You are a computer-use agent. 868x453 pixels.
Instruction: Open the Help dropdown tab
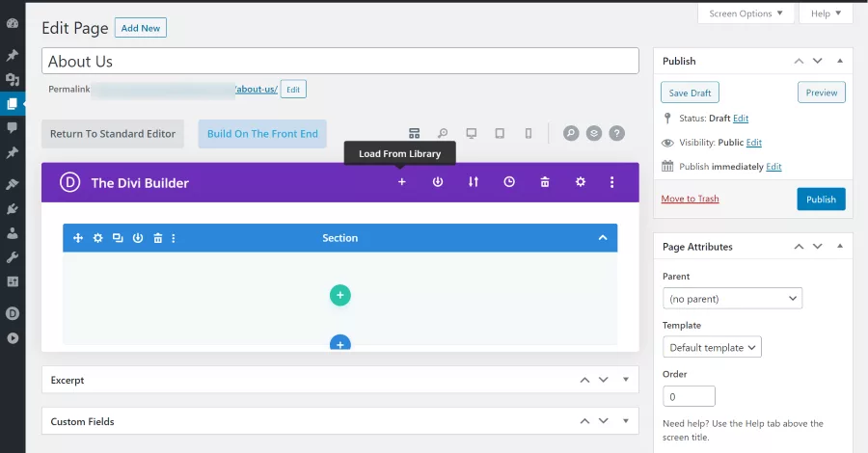tap(826, 13)
